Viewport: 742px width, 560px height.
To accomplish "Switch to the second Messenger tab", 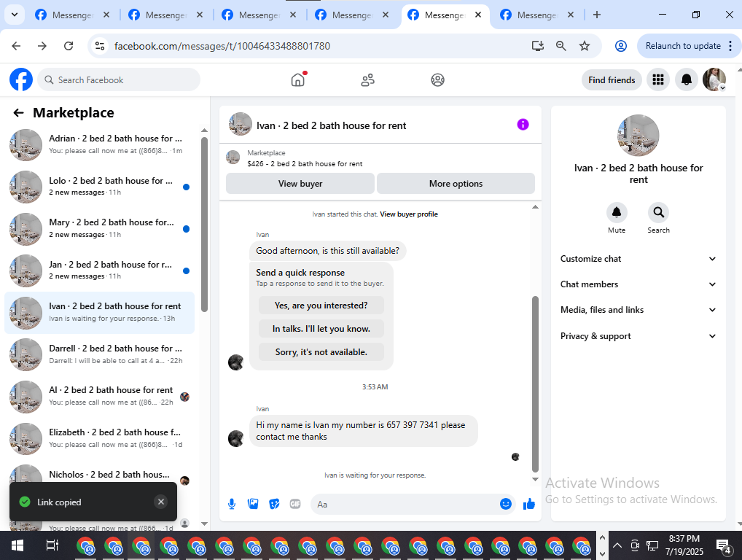I will point(165,15).
